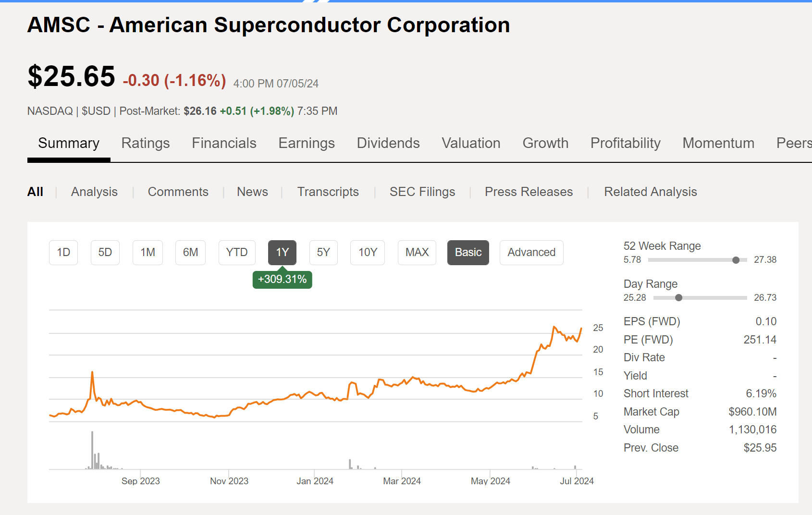Select the 1D chart range
Image resolution: width=812 pixels, height=515 pixels.
click(x=63, y=252)
